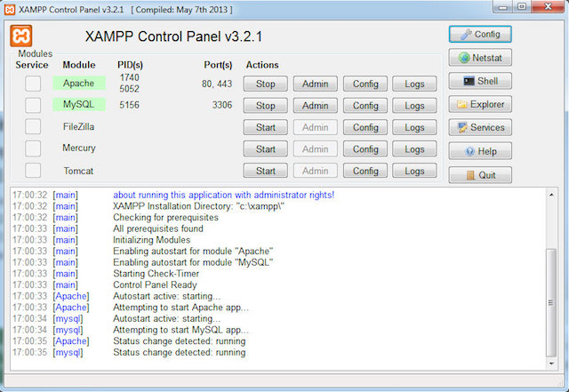Open the Help button
This screenshot has width=569, height=392.
tap(480, 151)
